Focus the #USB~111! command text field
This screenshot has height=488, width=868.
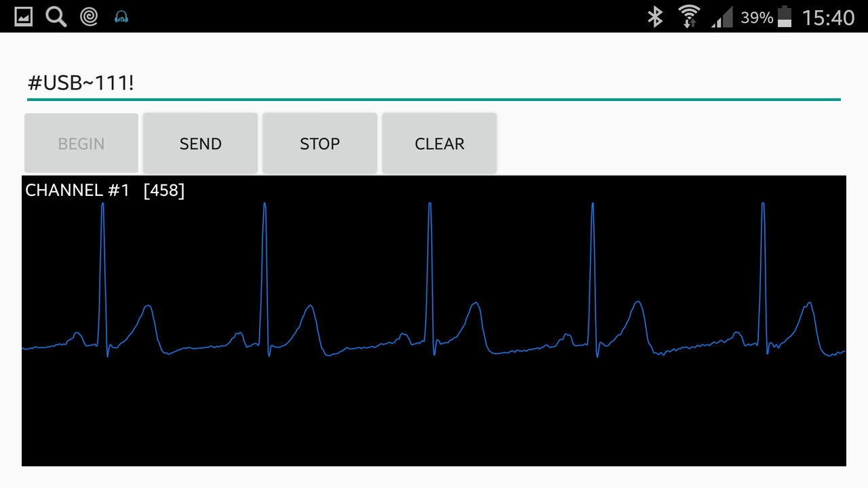click(x=434, y=83)
